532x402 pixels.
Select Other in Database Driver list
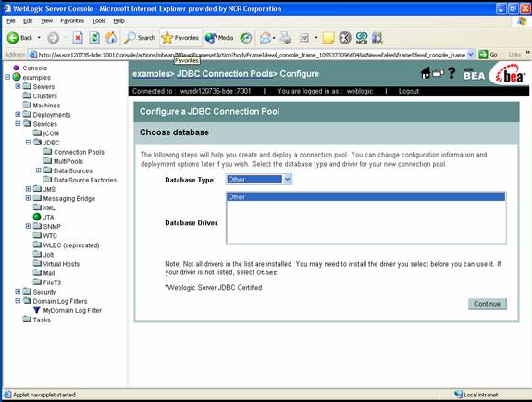[x=365, y=196]
